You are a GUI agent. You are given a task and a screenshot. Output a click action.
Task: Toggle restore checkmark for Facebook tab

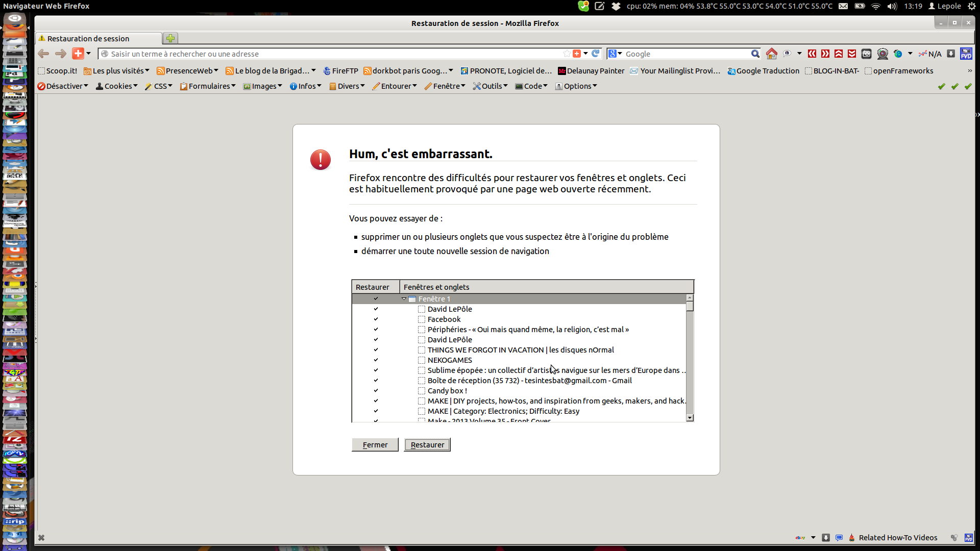(376, 319)
